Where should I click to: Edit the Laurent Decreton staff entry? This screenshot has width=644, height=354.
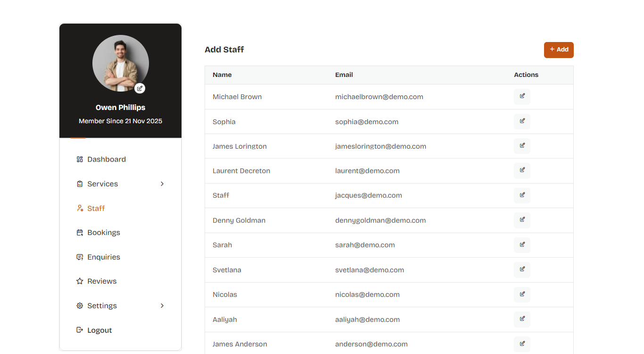522,170
